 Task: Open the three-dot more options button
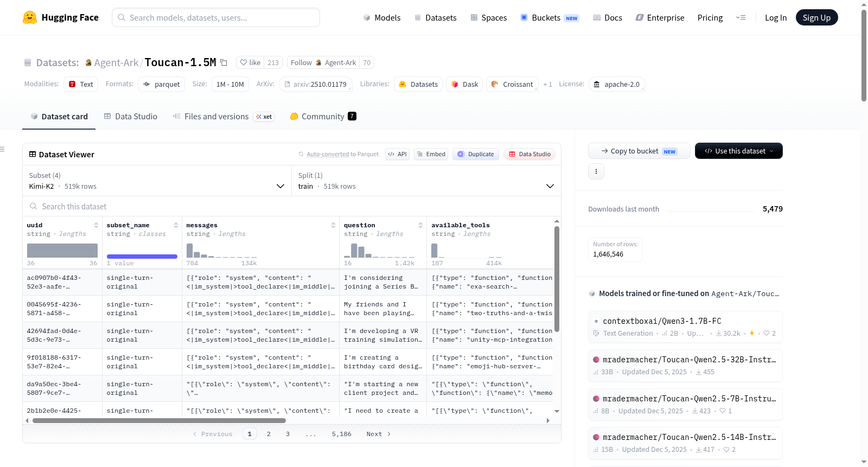pyautogui.click(x=596, y=171)
